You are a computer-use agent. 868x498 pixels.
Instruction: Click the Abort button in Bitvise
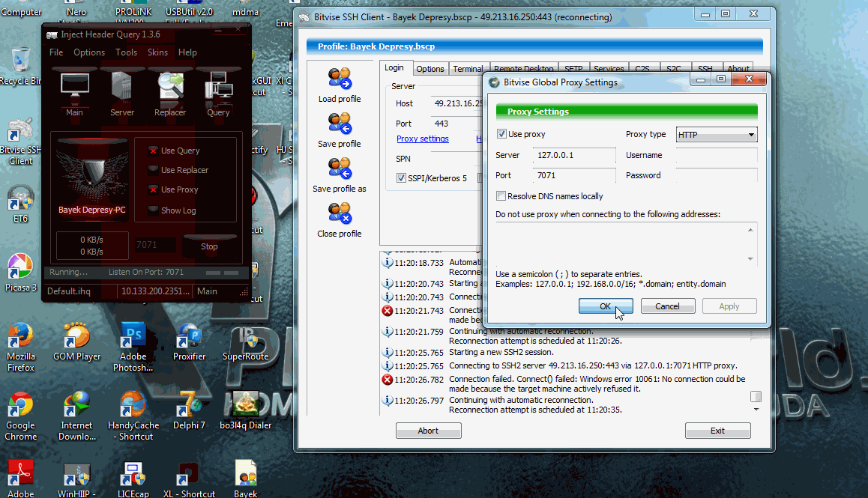pos(429,431)
